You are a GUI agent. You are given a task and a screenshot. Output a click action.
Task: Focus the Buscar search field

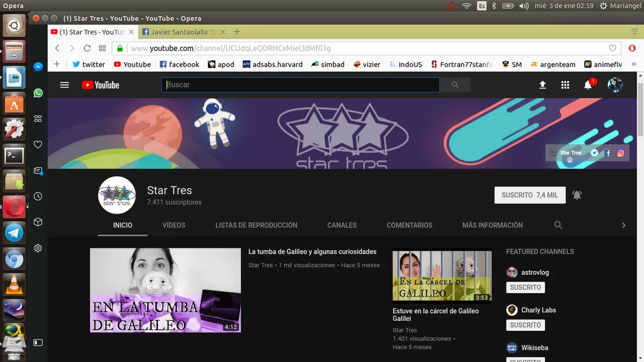(300, 85)
